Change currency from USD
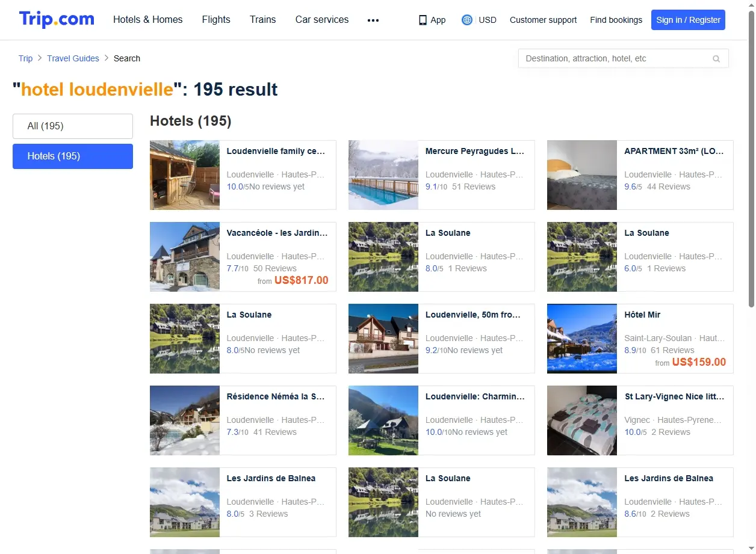 pos(488,20)
